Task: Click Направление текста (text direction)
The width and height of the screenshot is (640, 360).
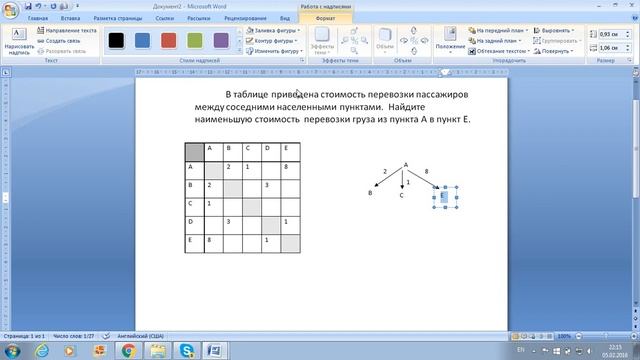Action: pyautogui.click(x=67, y=31)
